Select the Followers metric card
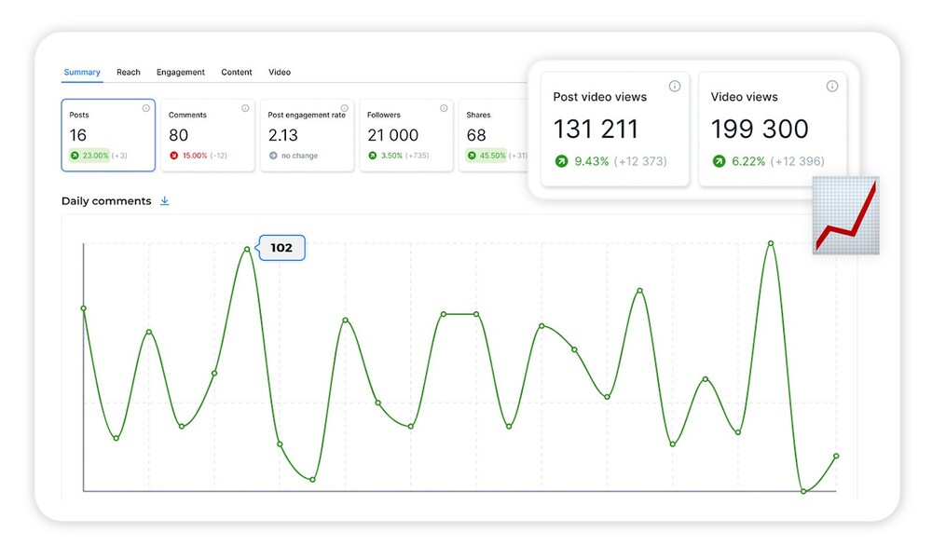 [404, 136]
